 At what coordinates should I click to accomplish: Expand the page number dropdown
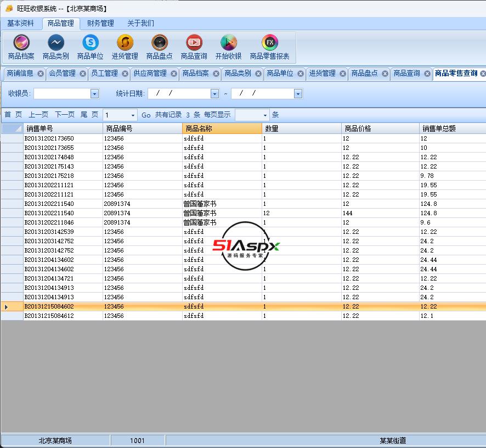click(x=133, y=115)
